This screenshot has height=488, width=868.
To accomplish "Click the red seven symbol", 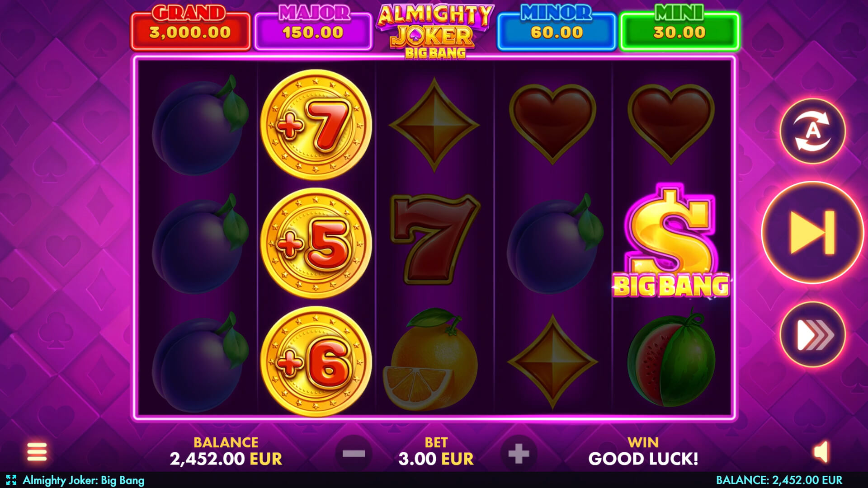I will point(434,239).
